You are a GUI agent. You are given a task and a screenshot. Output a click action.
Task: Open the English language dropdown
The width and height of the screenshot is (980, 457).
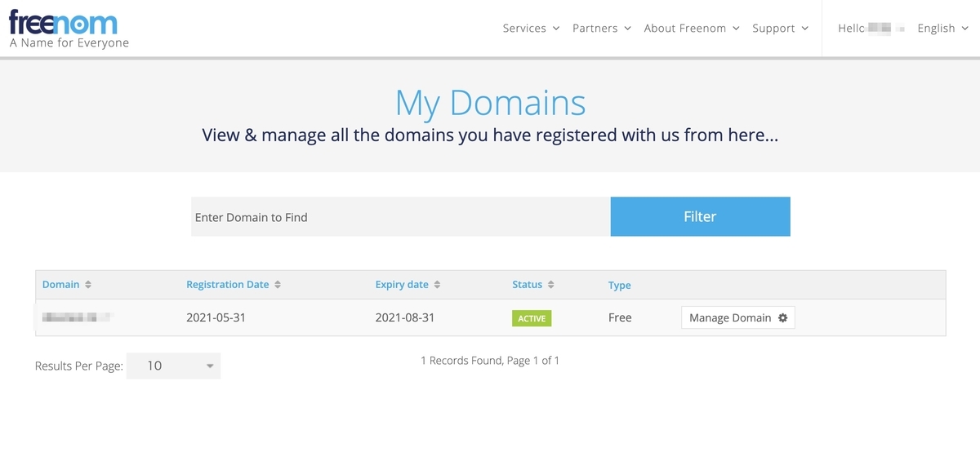(942, 28)
